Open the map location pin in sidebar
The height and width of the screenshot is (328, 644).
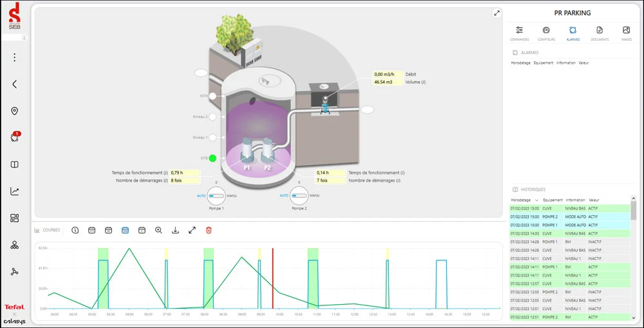pyautogui.click(x=15, y=111)
